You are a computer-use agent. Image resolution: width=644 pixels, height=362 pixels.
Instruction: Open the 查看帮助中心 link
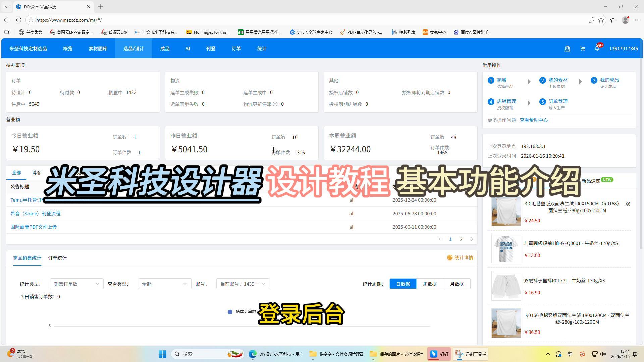point(534,120)
